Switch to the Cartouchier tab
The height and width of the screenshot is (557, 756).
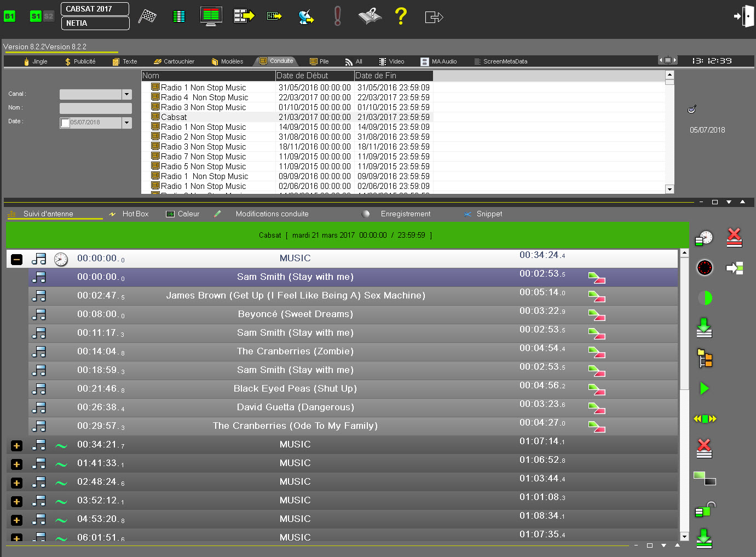coord(174,61)
